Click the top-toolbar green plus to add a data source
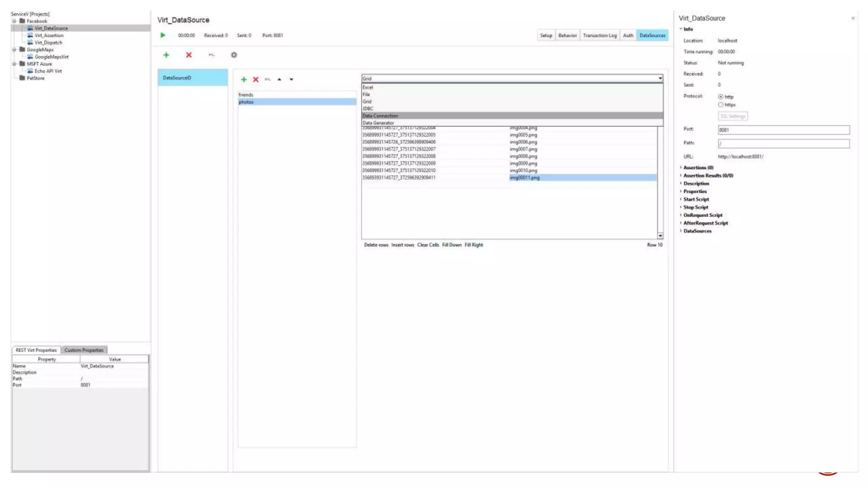 click(166, 55)
